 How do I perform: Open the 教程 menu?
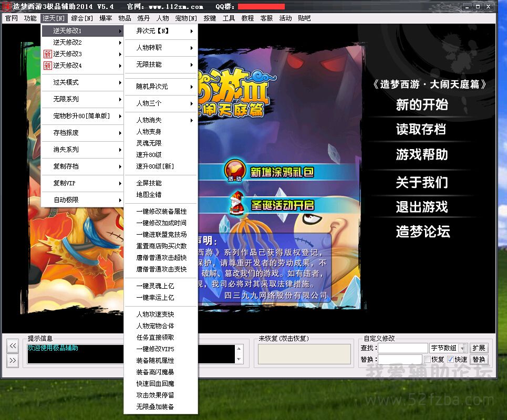(x=247, y=18)
